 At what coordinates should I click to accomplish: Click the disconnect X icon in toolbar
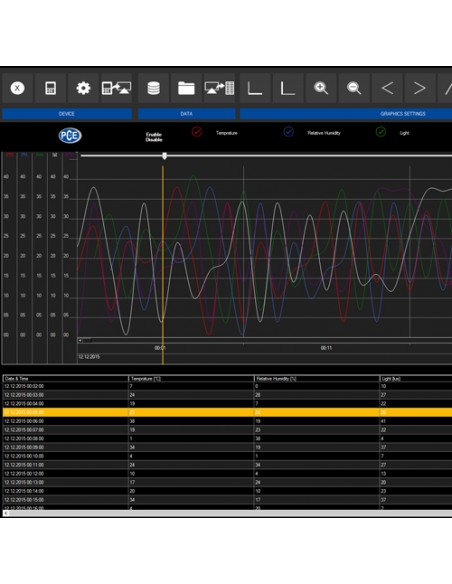pyautogui.click(x=17, y=88)
